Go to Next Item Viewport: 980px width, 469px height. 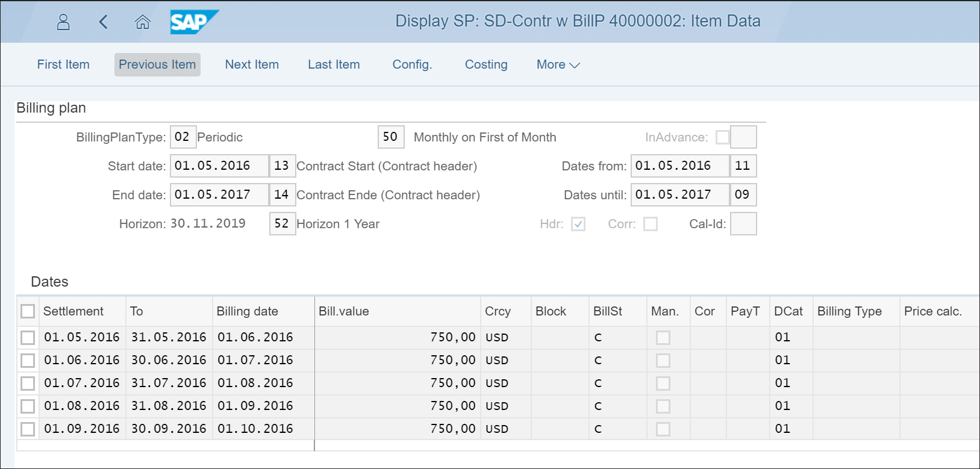click(252, 64)
